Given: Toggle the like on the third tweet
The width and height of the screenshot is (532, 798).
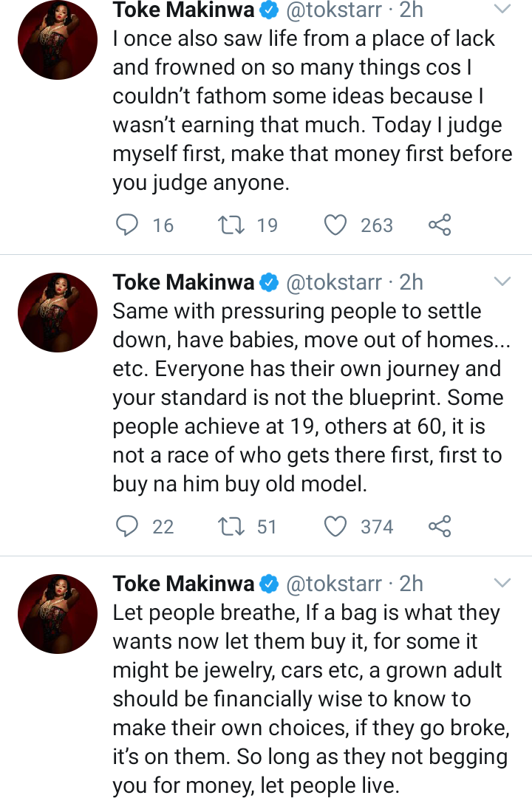Looking at the screenshot, I should [335, 794].
